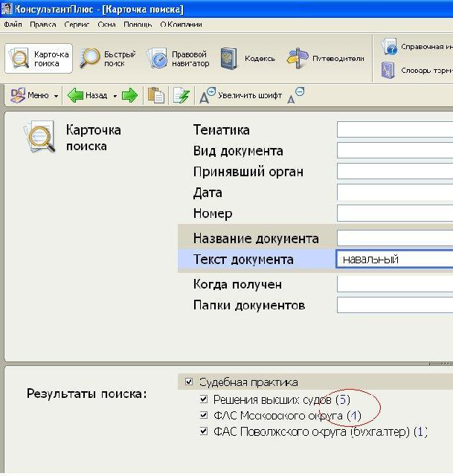This screenshot has width=453, height=476.
Task: Click the green forward arrow
Action: (130, 95)
